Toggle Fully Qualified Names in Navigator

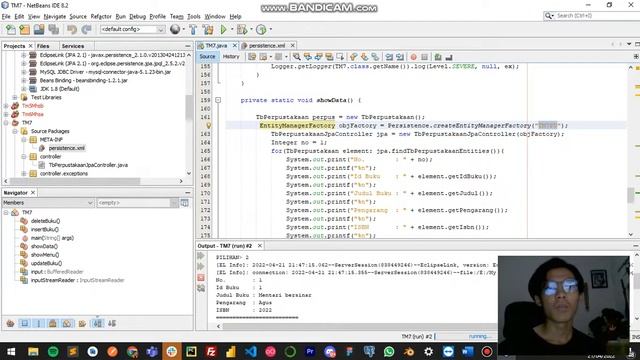tap(82, 324)
